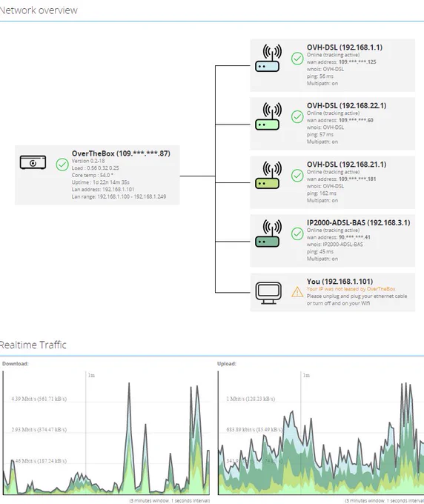Click the computer monitor icon next to You
The image size is (424, 504).
coord(268,293)
